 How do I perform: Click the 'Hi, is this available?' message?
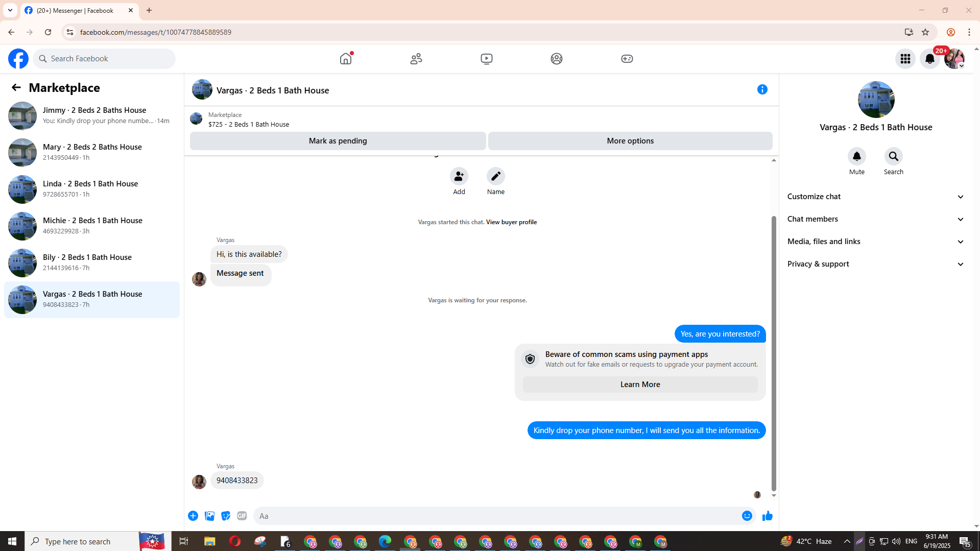click(249, 254)
